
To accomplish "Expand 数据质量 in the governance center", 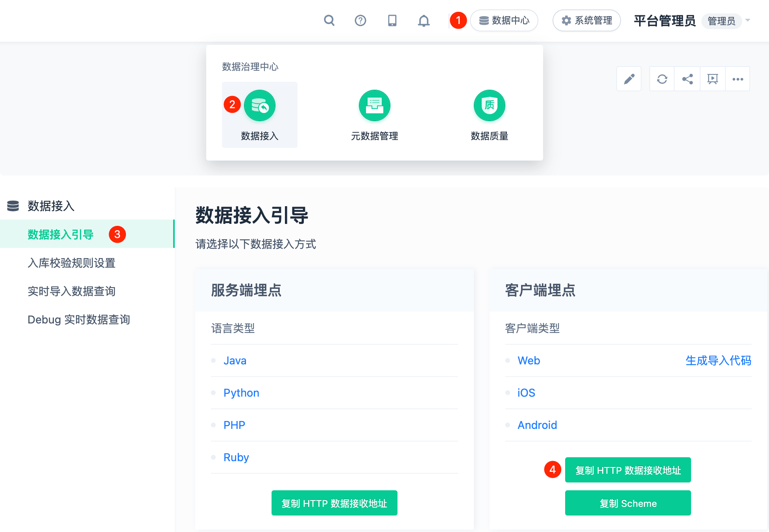I will pos(489,114).
